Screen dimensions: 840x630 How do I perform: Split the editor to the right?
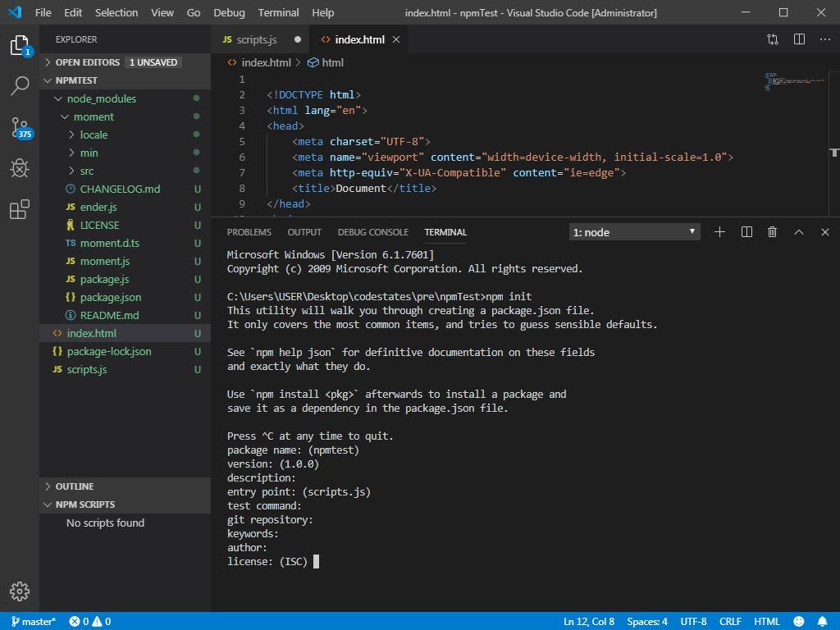coord(799,39)
